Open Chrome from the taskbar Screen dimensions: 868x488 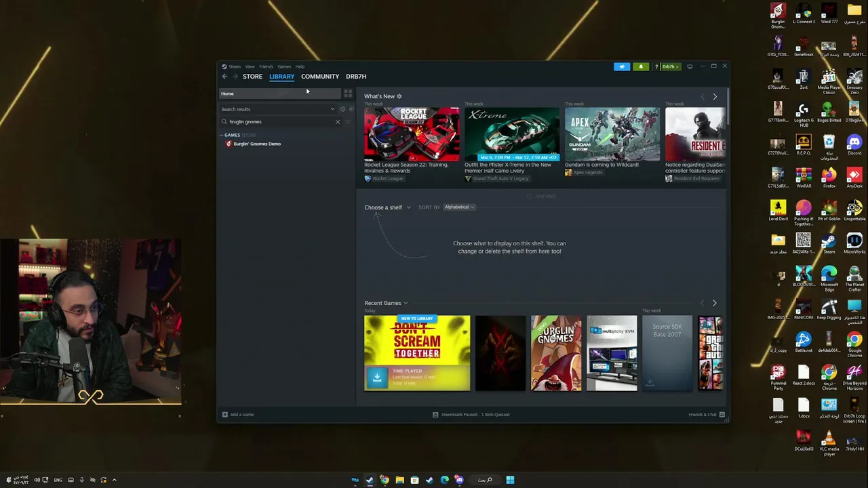click(x=384, y=480)
